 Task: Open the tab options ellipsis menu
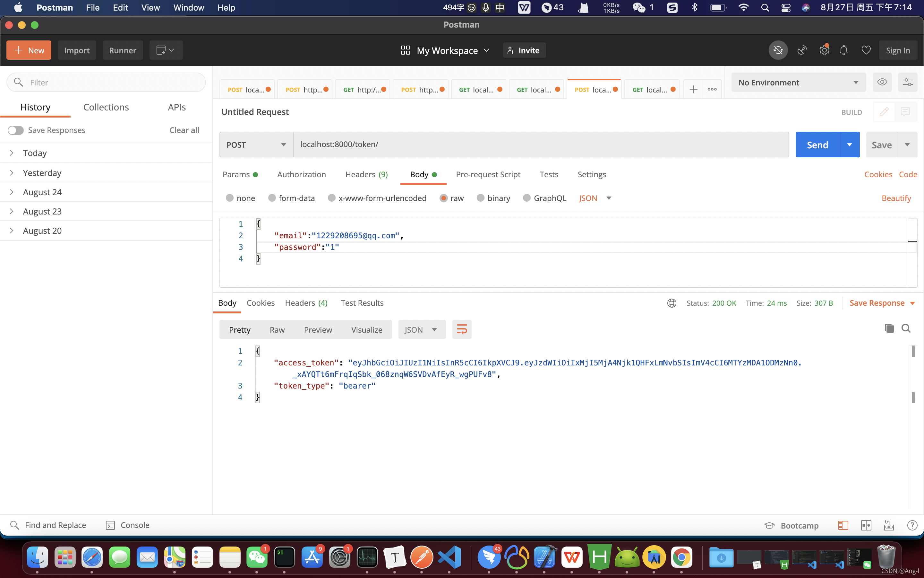pos(712,90)
